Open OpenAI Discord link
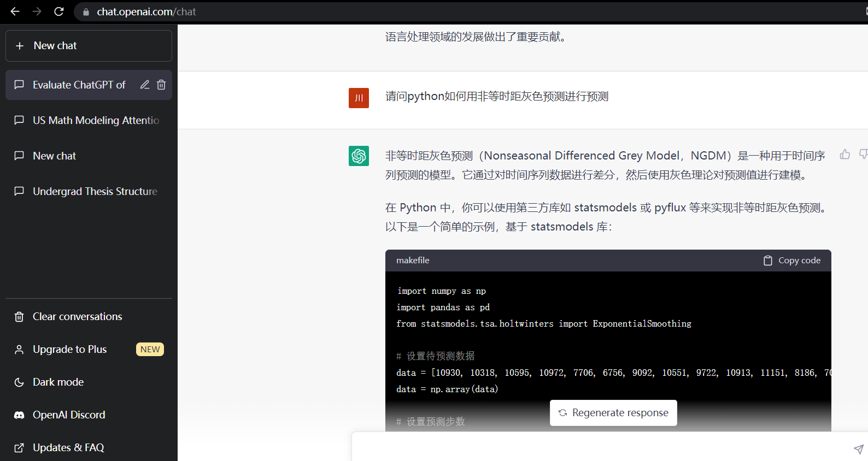868x461 pixels. click(89, 415)
